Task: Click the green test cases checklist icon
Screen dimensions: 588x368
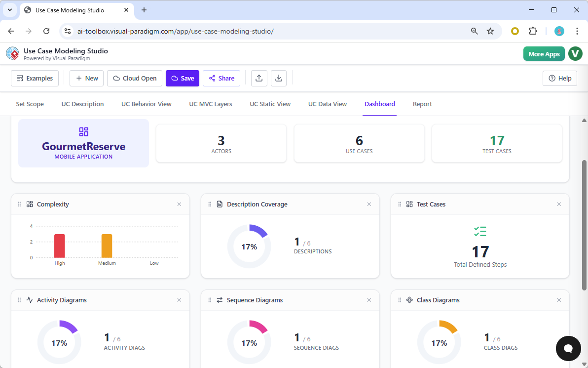Action: point(479,231)
